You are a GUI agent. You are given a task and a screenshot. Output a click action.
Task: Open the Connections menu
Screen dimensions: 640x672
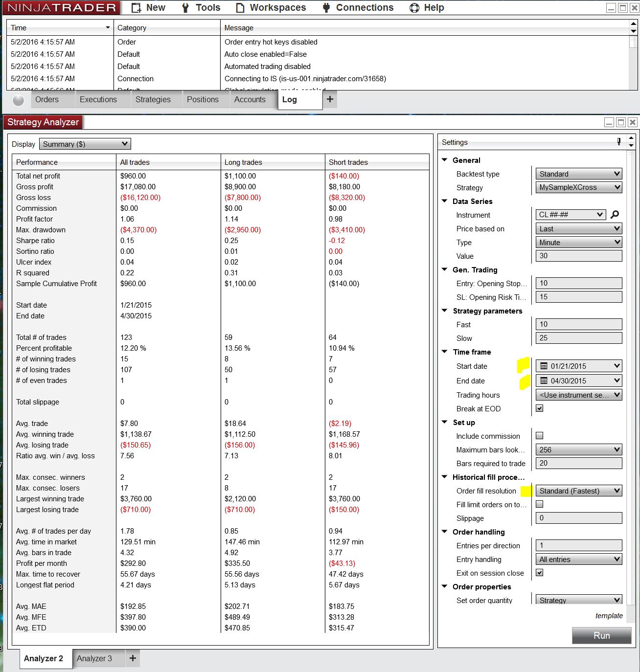358,8
